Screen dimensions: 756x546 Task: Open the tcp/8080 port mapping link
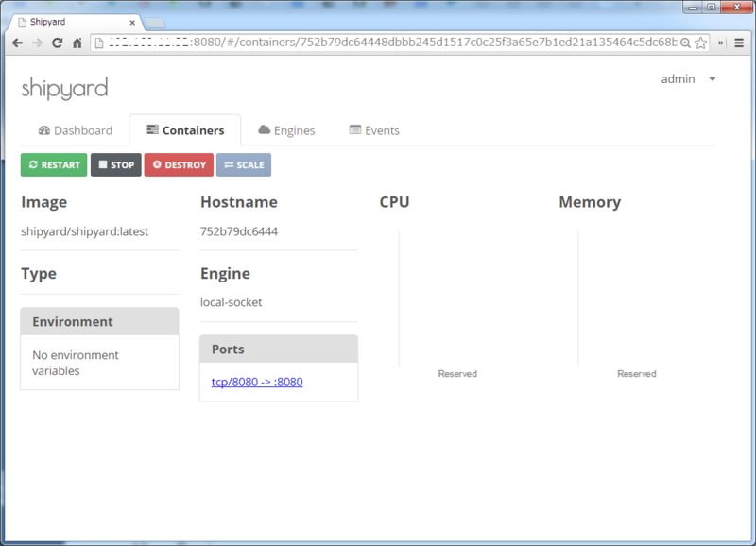(x=255, y=382)
